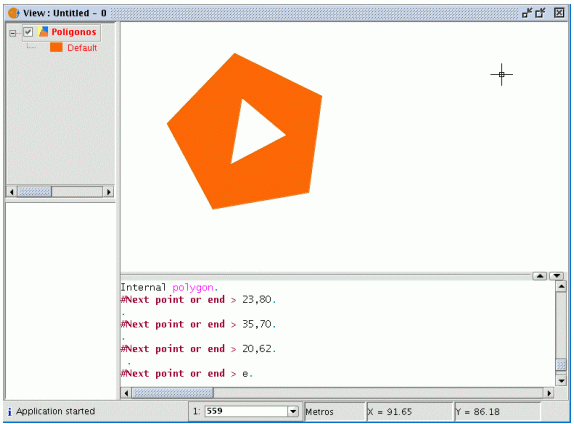
Task: Click the layer panel right scroll arrow
Action: (108, 192)
